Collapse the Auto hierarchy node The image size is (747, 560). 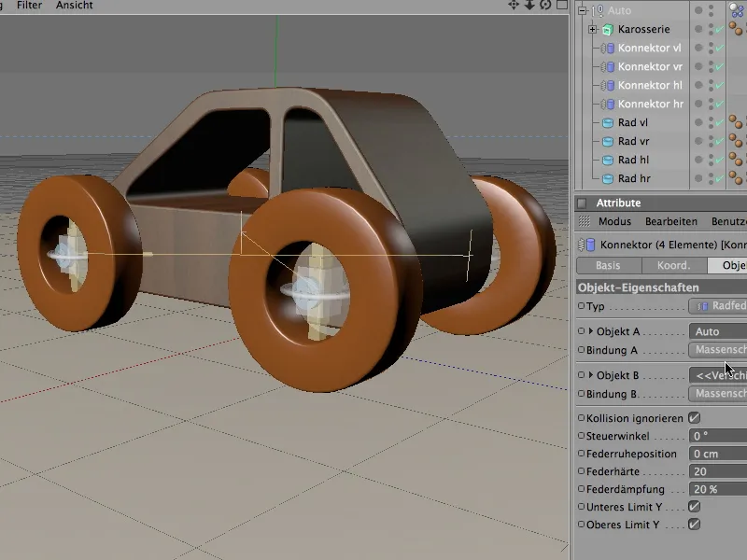[582, 11]
